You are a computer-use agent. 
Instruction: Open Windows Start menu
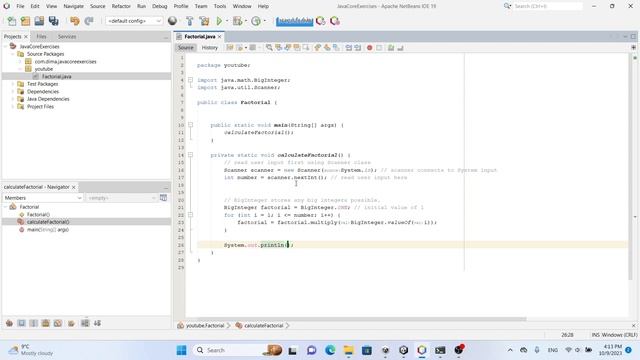pyautogui.click(x=182, y=350)
